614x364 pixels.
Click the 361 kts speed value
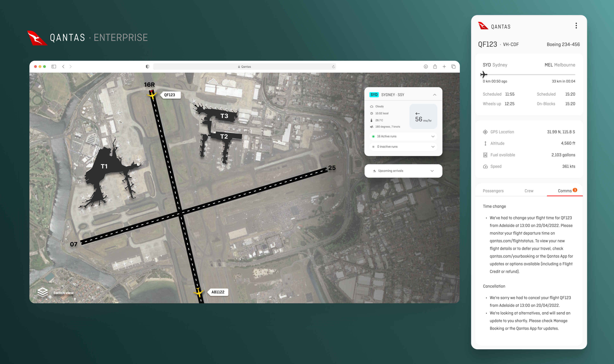[569, 166]
